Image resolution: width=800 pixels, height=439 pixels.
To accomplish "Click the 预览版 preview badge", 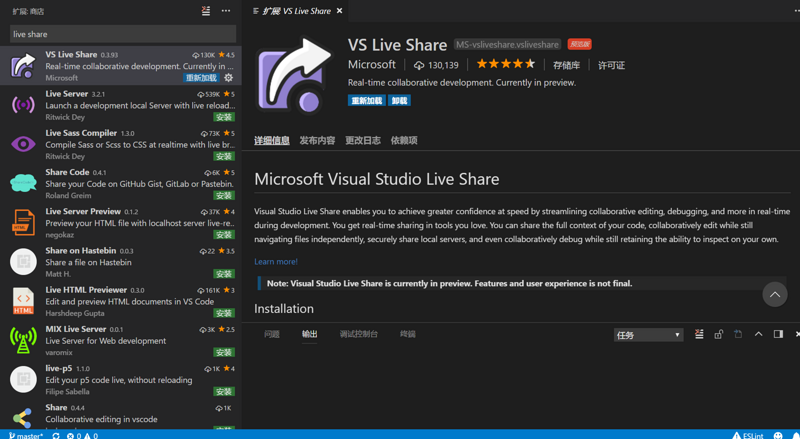I will click(580, 44).
